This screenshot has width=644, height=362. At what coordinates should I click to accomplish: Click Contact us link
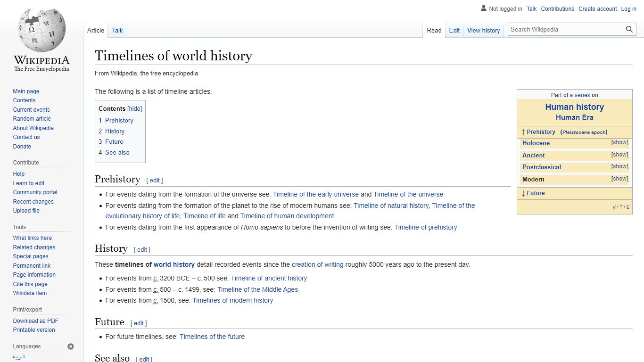(26, 137)
